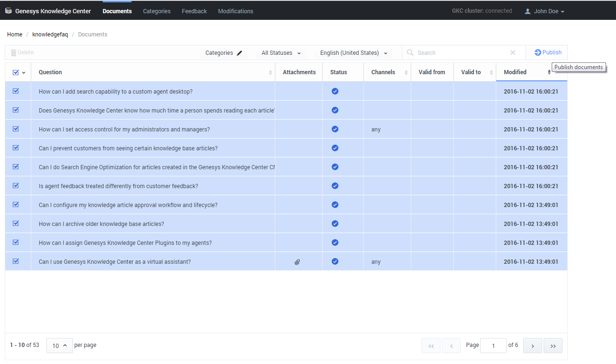616x364 pixels.
Task: Click the Publish button
Action: (x=548, y=52)
